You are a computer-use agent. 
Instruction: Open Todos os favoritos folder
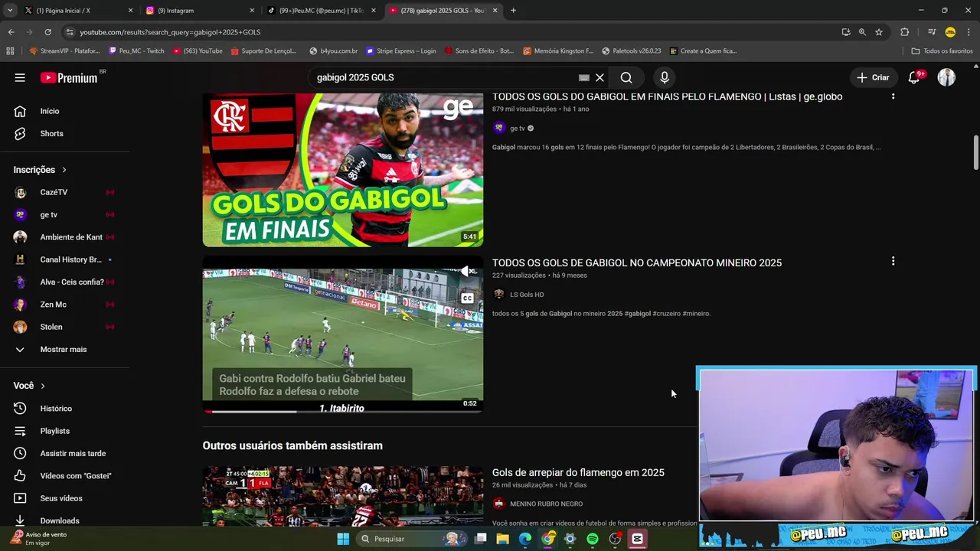[942, 51]
